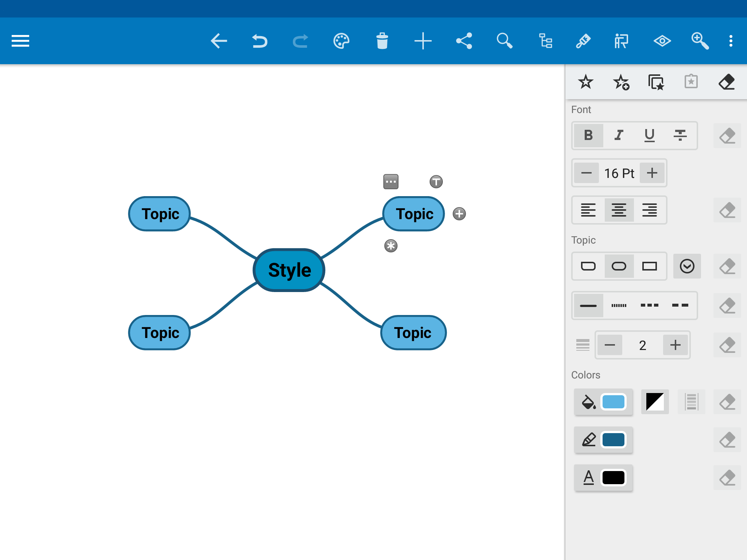Open the share options
Image resolution: width=747 pixels, height=560 pixels.
tap(464, 41)
